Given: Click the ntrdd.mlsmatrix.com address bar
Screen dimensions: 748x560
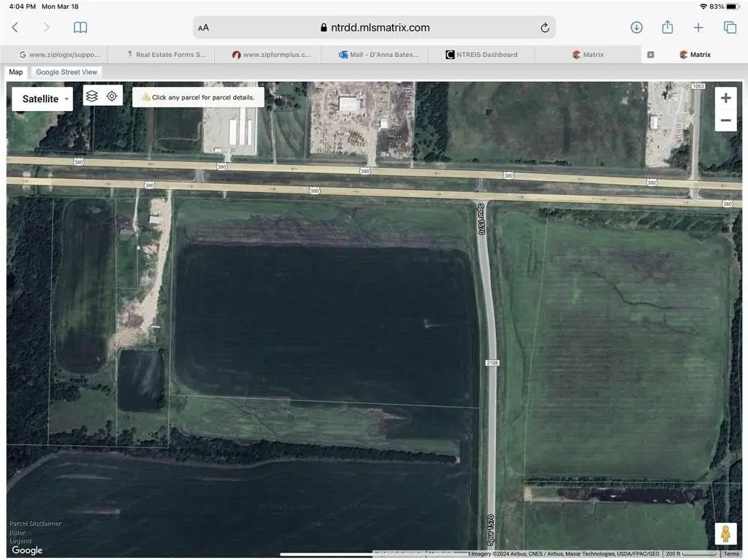Looking at the screenshot, I should [x=375, y=28].
